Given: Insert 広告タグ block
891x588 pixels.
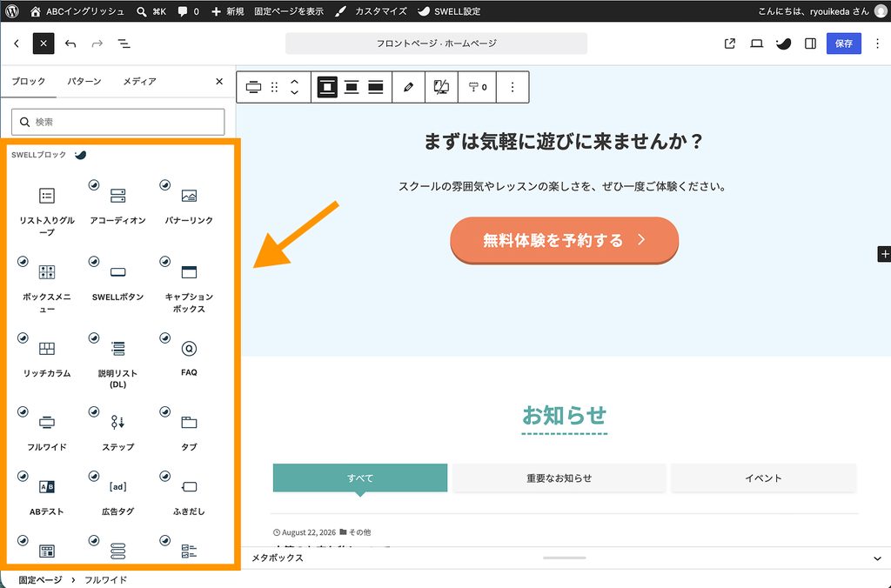Looking at the screenshot, I should click(x=117, y=496).
